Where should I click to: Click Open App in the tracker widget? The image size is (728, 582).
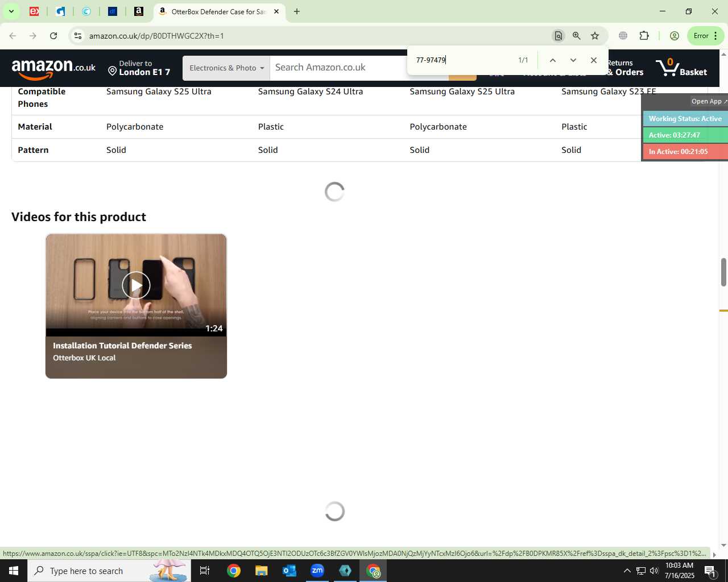[x=709, y=101]
